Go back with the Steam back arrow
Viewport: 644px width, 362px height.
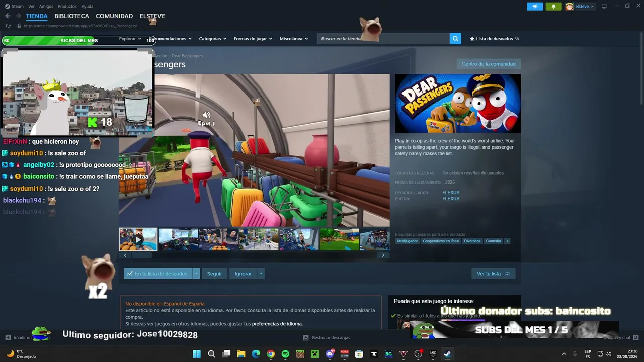click(x=8, y=16)
